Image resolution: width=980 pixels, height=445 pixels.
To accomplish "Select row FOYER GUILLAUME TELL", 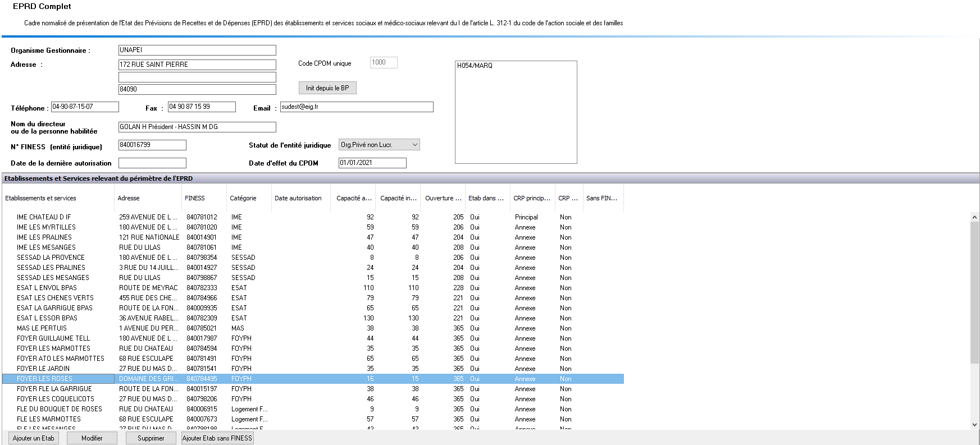I will (x=313, y=338).
